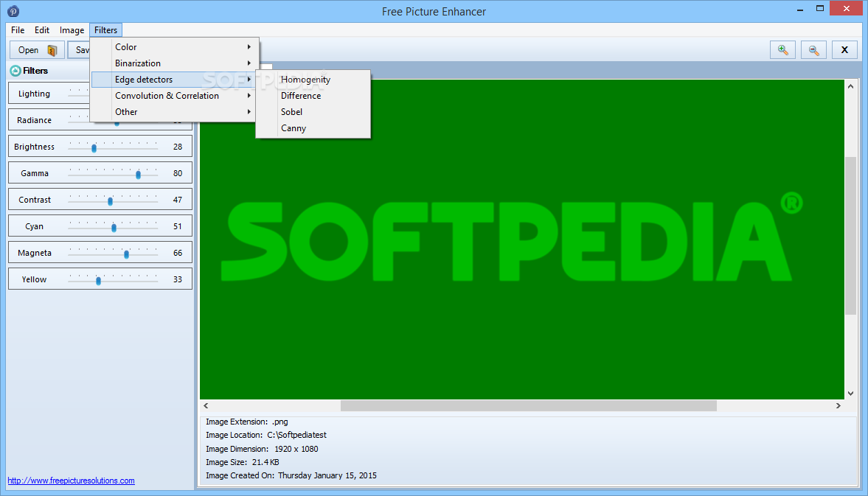Maximize the Free Picture Enhancer window
Image resolution: width=868 pixels, height=496 pixels.
pyautogui.click(x=820, y=8)
